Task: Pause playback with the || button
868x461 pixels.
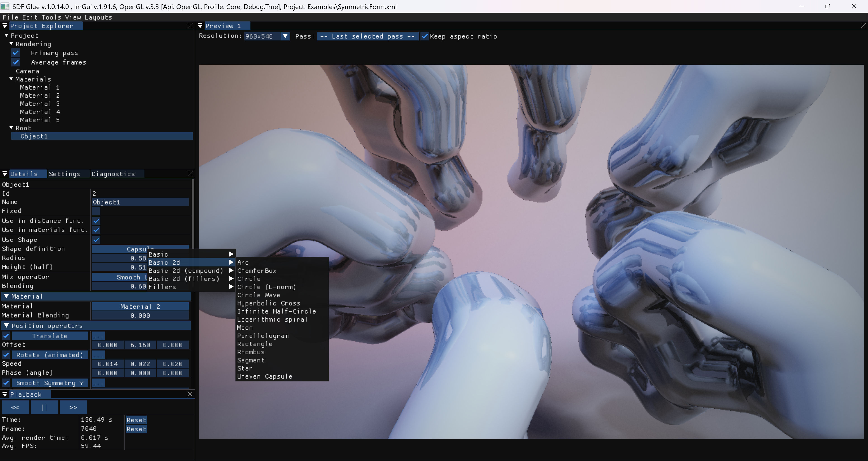Action: tap(44, 407)
